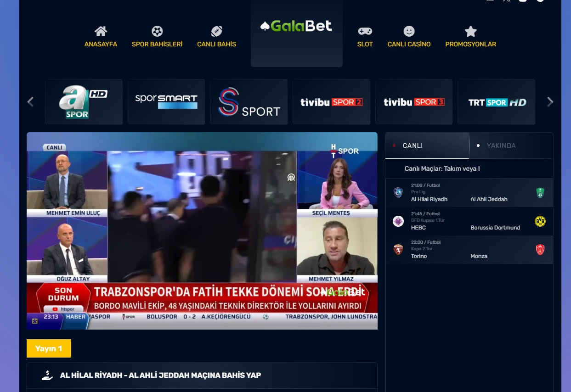Go to Anasayfa via the home icon
Screen dimensions: 571x392
coord(101,31)
